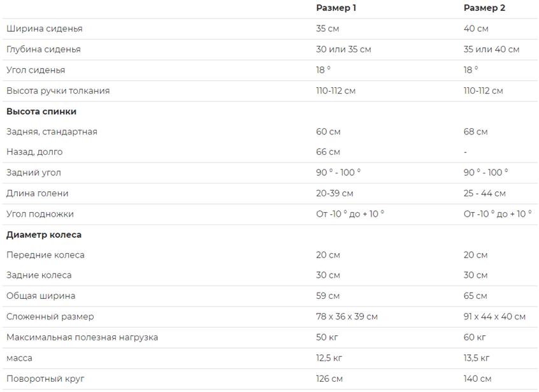Click the "78 x 36 x 39 см" value
The image size is (539, 392).
click(347, 317)
